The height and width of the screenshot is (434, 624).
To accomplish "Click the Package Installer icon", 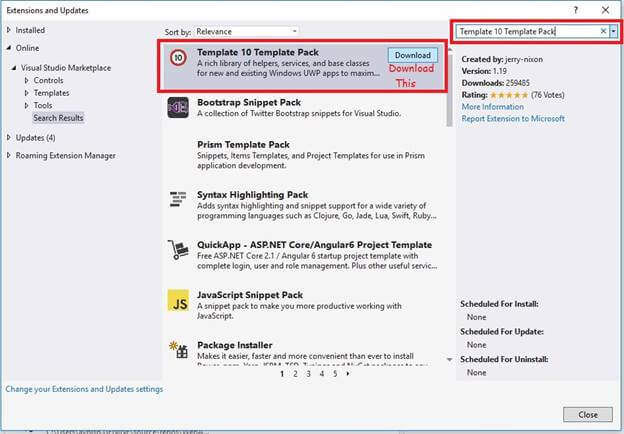I will (x=178, y=350).
